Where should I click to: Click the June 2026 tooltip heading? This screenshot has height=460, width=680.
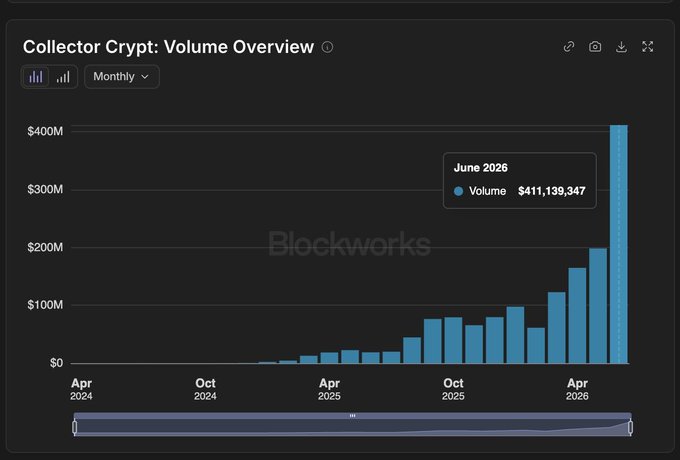481,168
